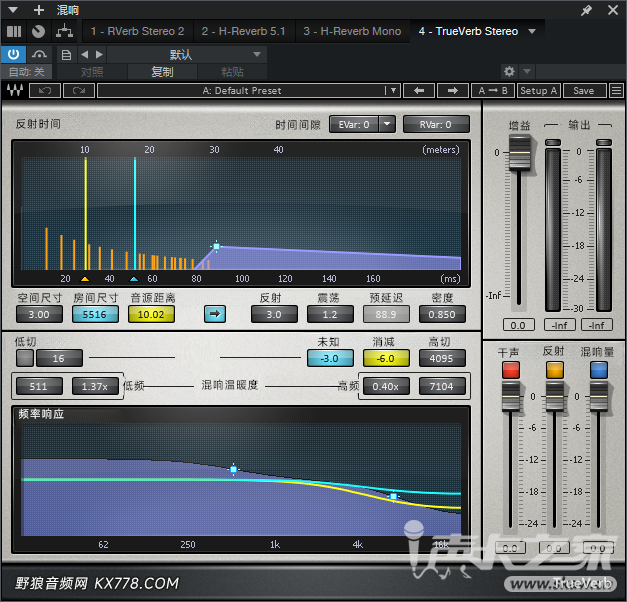The width and height of the screenshot is (627, 602).
Task: Go to next preset with right triangle
Action: point(99,54)
